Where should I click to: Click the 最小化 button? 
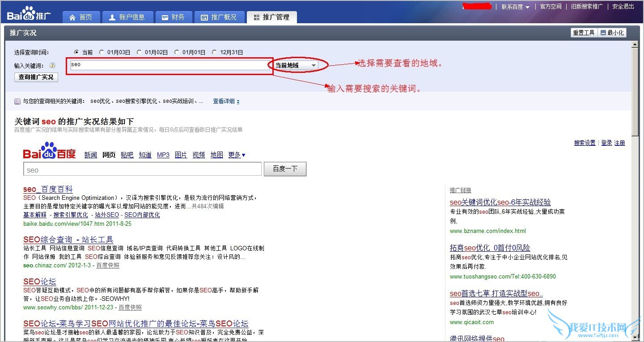[x=612, y=33]
